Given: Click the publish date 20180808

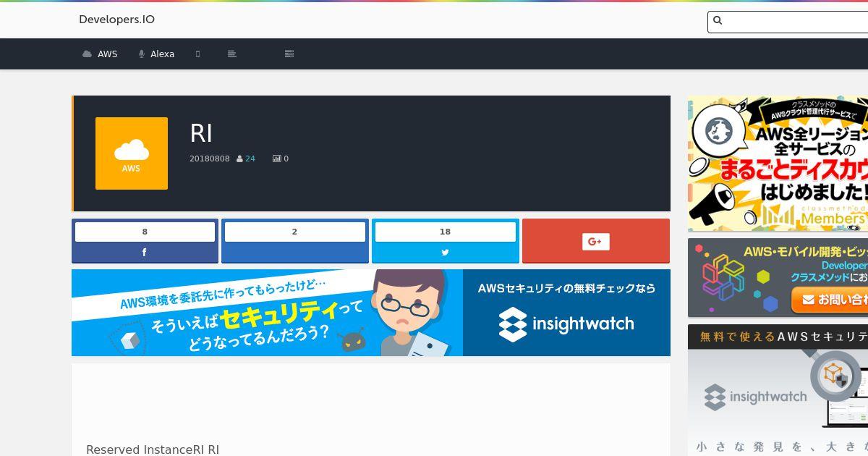Looking at the screenshot, I should click(210, 159).
